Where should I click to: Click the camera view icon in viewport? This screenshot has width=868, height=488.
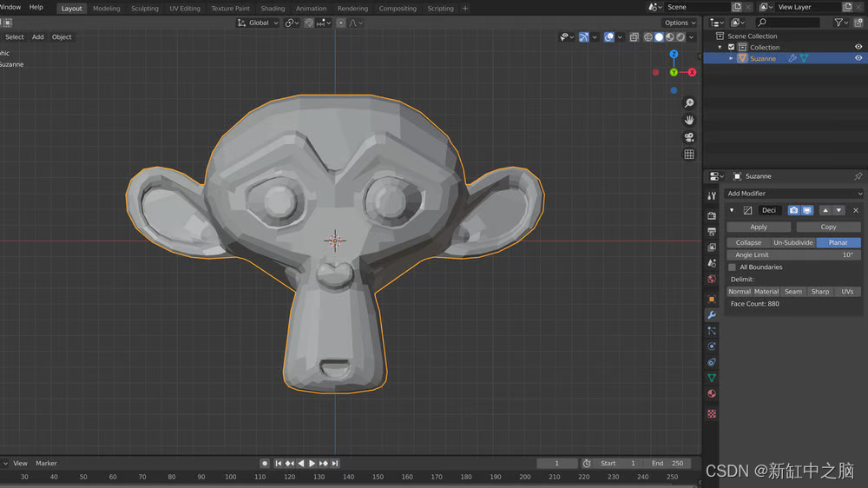pyautogui.click(x=689, y=137)
